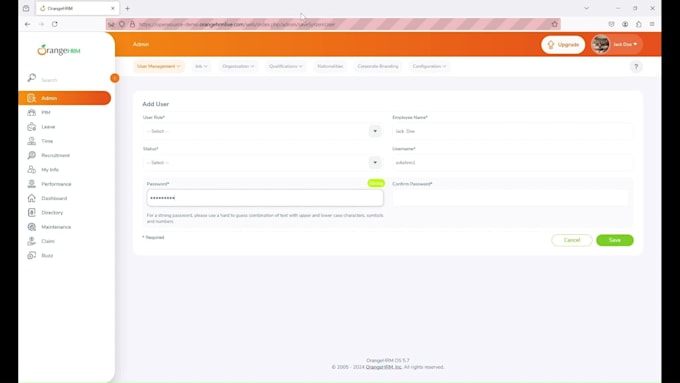The width and height of the screenshot is (680, 383).
Task: Open the Dashboard home icon
Action: pyautogui.click(x=32, y=198)
